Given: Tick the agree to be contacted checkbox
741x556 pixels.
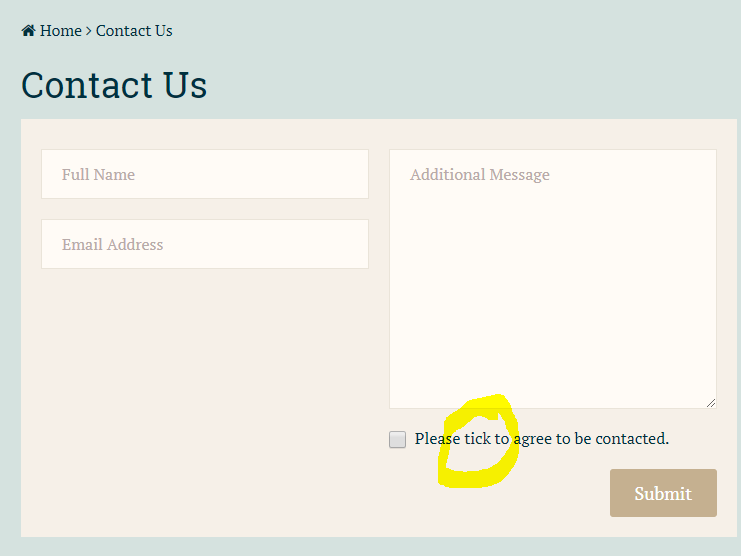Looking at the screenshot, I should coord(398,439).
